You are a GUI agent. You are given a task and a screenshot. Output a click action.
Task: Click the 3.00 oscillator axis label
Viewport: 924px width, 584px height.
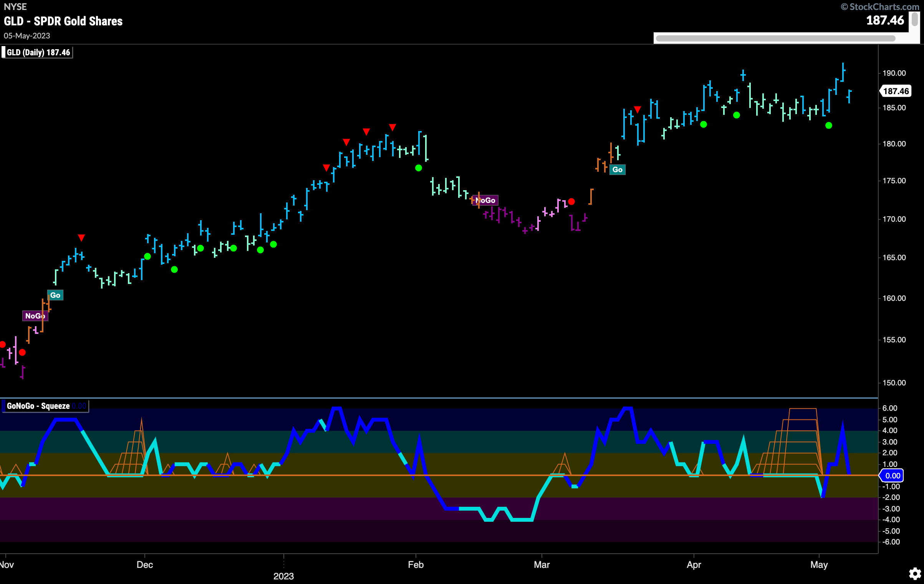click(890, 442)
